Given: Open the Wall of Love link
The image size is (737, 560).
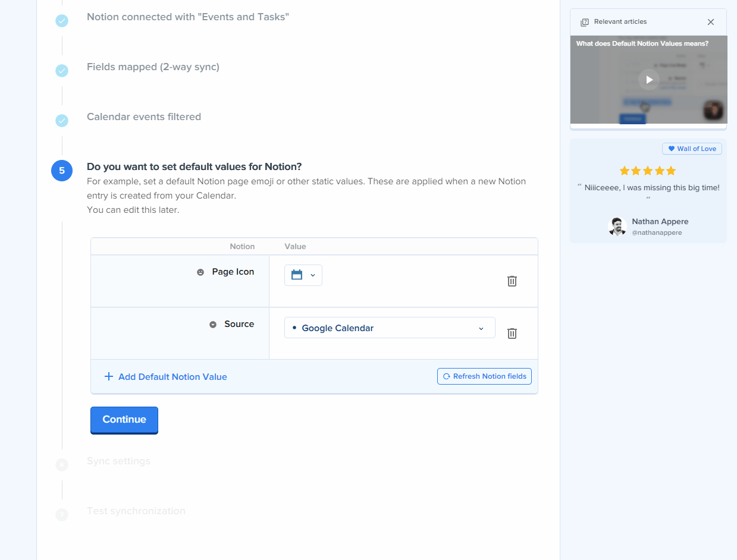Looking at the screenshot, I should click(692, 149).
